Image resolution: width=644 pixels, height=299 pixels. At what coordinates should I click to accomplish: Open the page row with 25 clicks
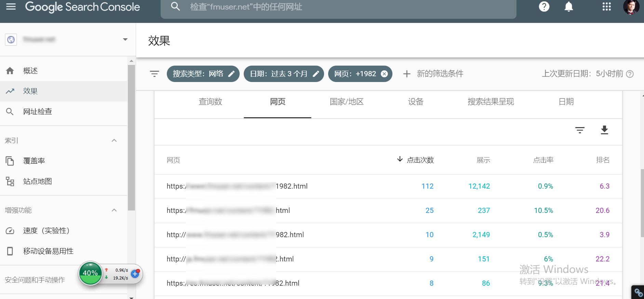(x=388, y=210)
